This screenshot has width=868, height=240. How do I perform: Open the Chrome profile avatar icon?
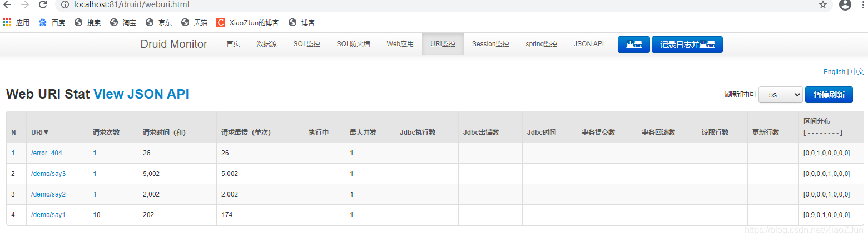coord(845,5)
